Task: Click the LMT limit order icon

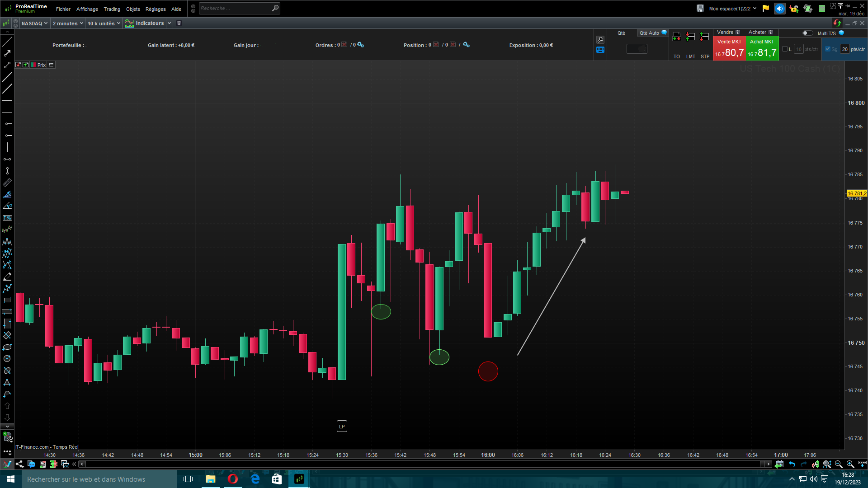Action: point(690,37)
